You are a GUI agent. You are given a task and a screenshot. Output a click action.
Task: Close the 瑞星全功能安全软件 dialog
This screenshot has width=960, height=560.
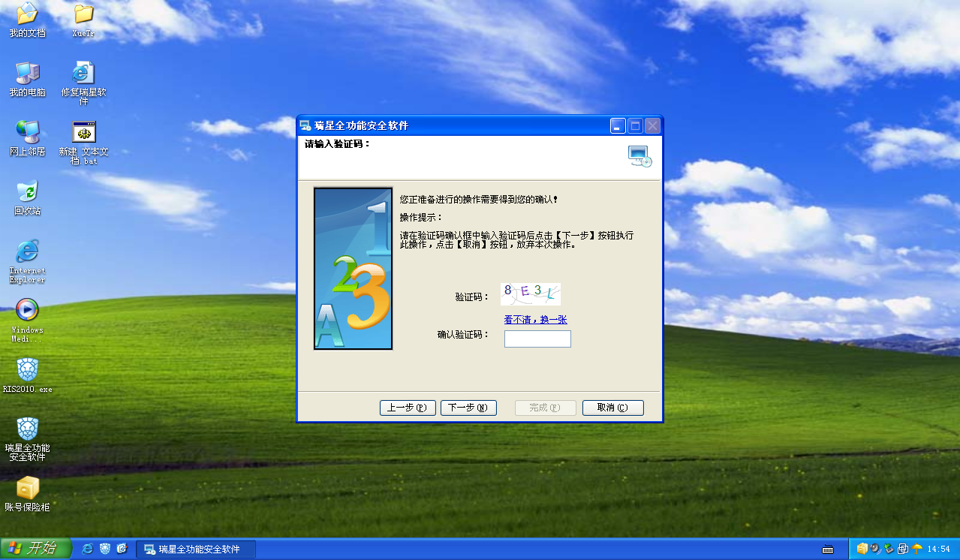[x=652, y=126]
